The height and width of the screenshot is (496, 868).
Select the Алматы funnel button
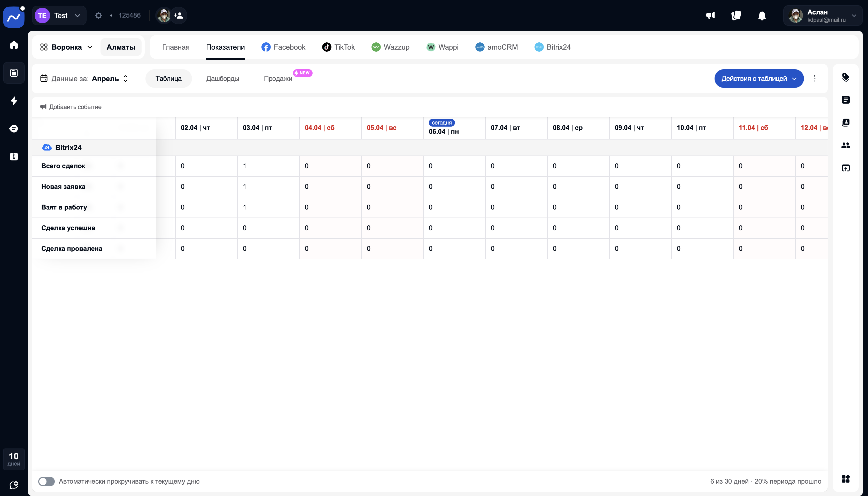pos(121,47)
